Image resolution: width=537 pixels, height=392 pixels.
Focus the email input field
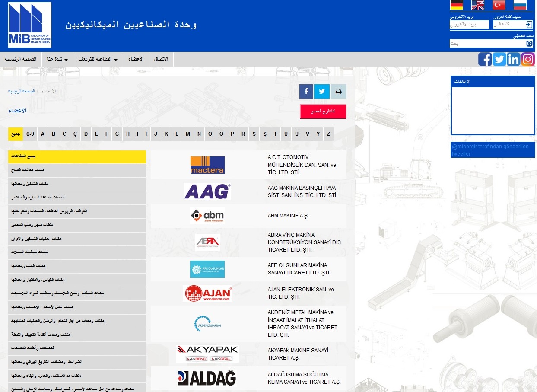pyautogui.click(x=469, y=24)
